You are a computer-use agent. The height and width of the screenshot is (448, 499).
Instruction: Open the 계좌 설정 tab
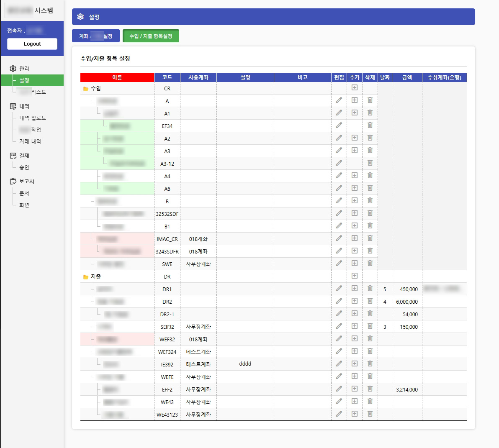(x=96, y=36)
